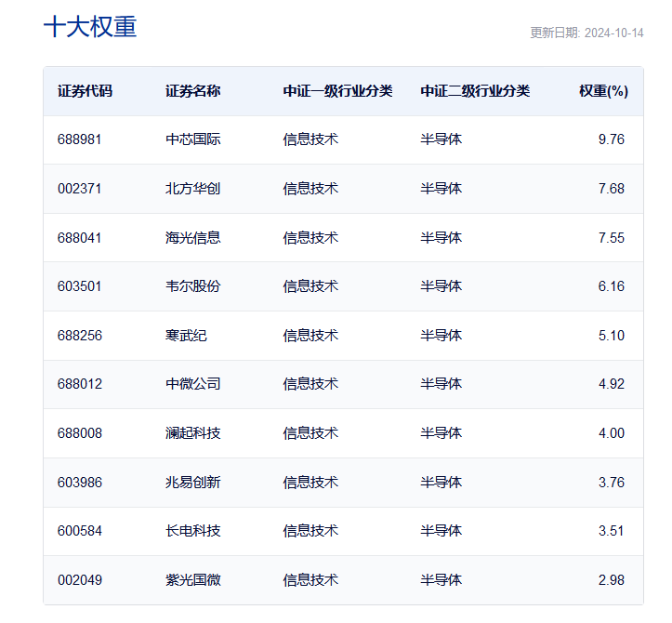The image size is (672, 623).
Task: Click 信息技术 in the 韦尔股份 row
Action: point(310,286)
